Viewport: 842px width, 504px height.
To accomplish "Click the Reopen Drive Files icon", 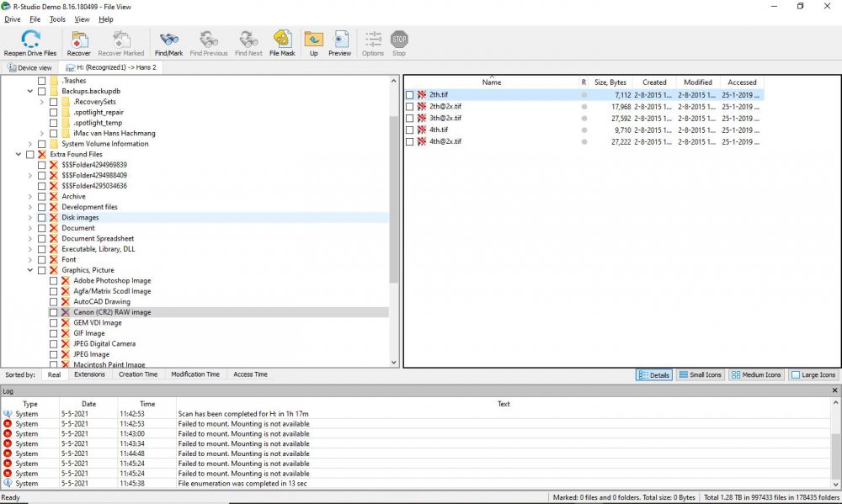I will coord(30,40).
